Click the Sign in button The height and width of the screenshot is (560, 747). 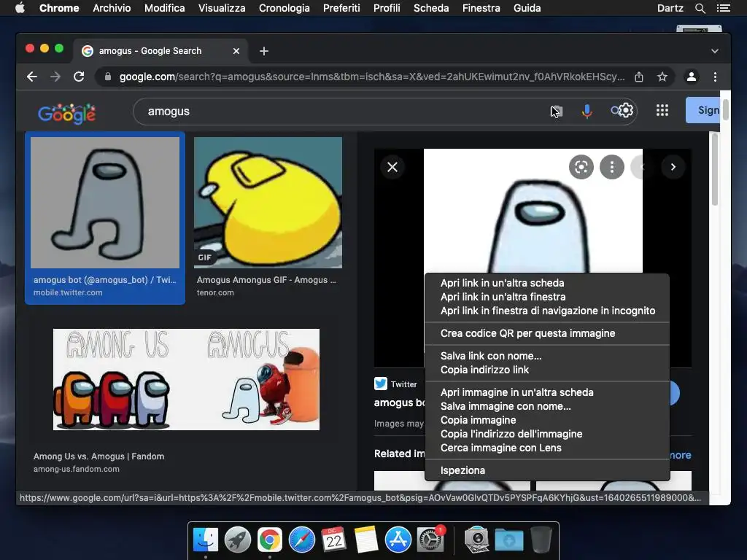click(703, 111)
